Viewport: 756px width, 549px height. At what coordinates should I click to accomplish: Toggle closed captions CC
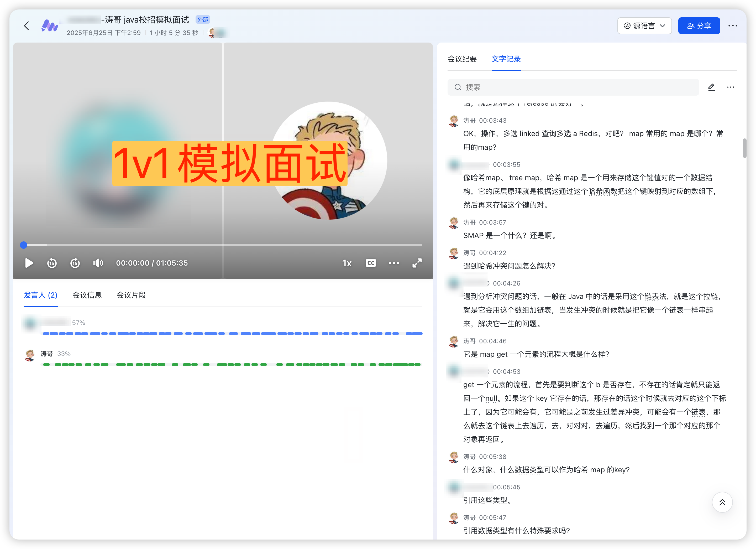371,263
